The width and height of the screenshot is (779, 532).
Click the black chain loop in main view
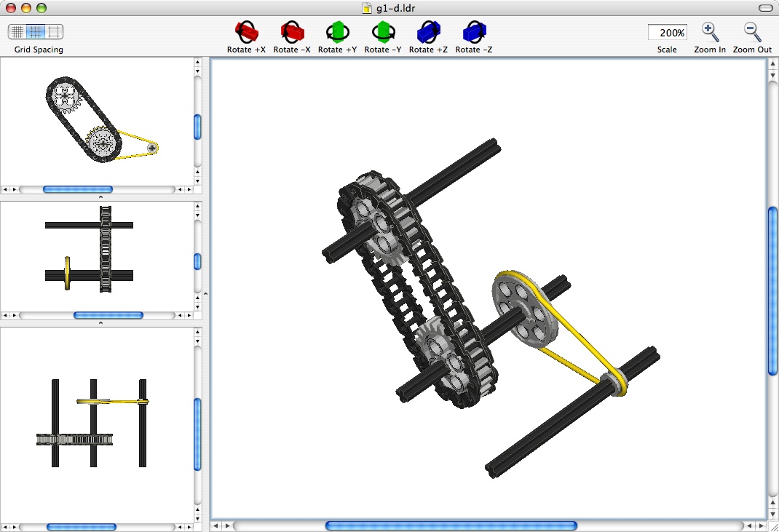[x=416, y=290]
